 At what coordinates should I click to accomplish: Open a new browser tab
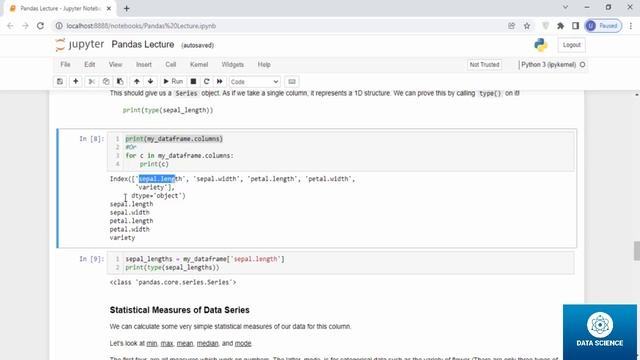(127, 8)
